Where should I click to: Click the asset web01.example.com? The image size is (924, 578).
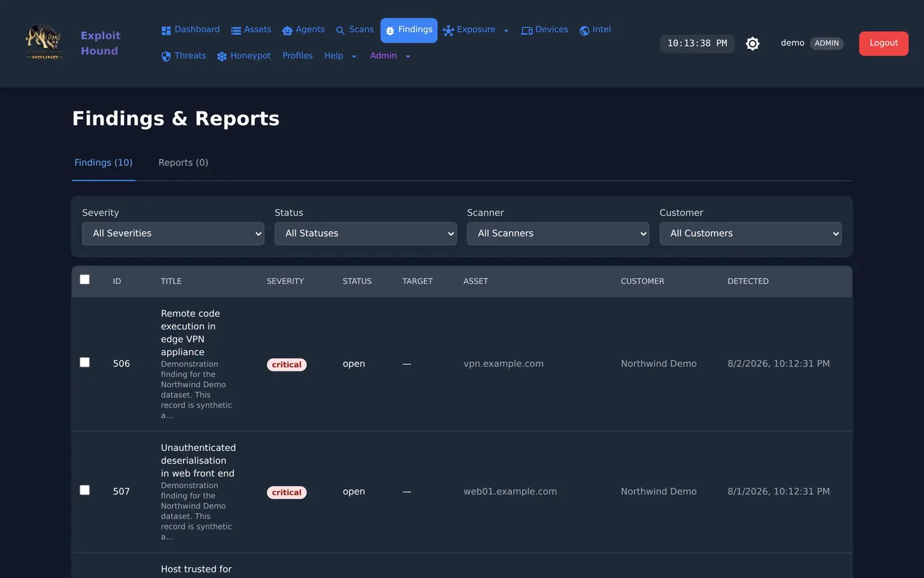tap(510, 491)
